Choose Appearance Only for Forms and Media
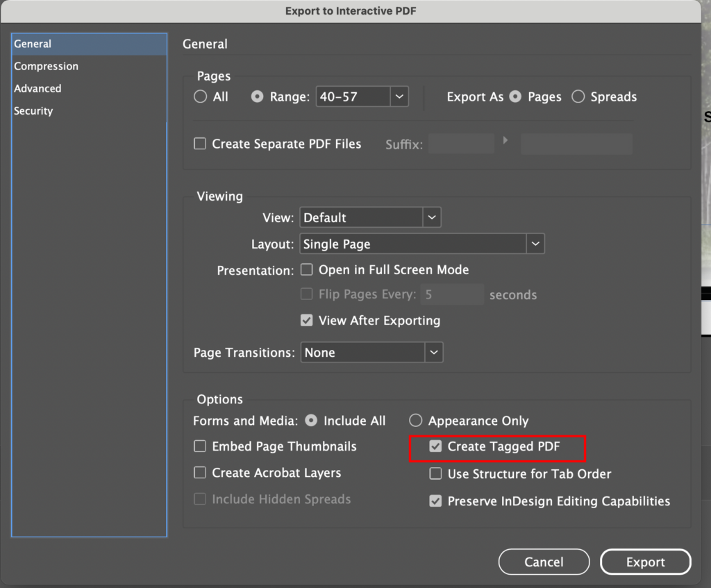 tap(416, 421)
